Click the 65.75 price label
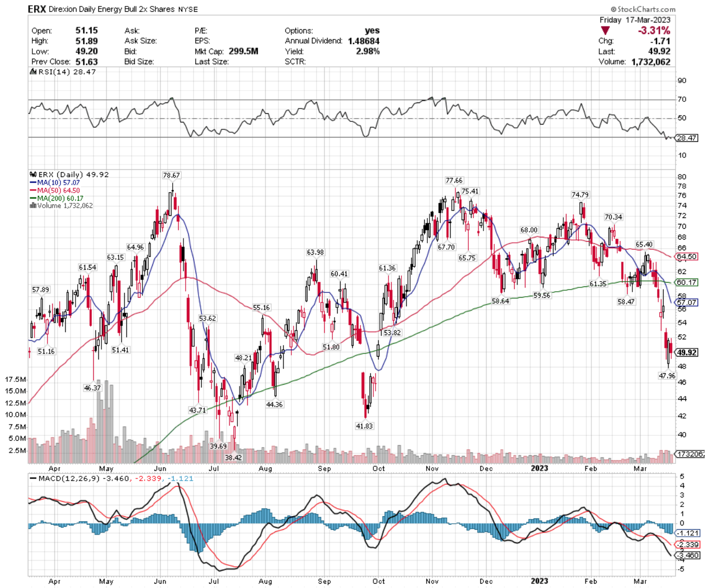709x588 pixels. (x=467, y=258)
